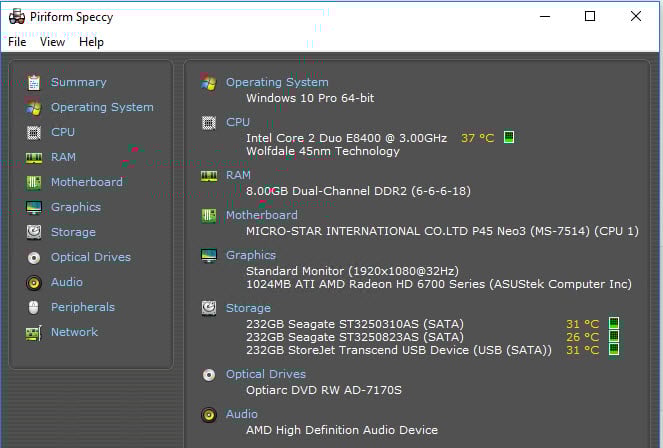Click temperature indicator for Seagate ST3250310AS

(x=614, y=323)
